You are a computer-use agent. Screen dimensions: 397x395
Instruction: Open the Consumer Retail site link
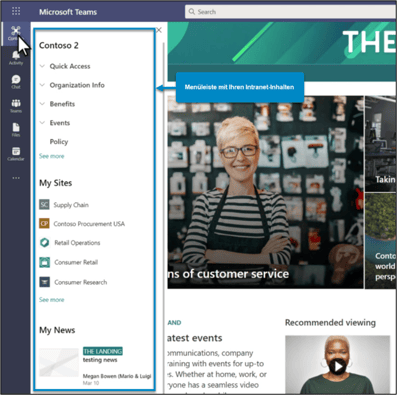click(x=76, y=262)
